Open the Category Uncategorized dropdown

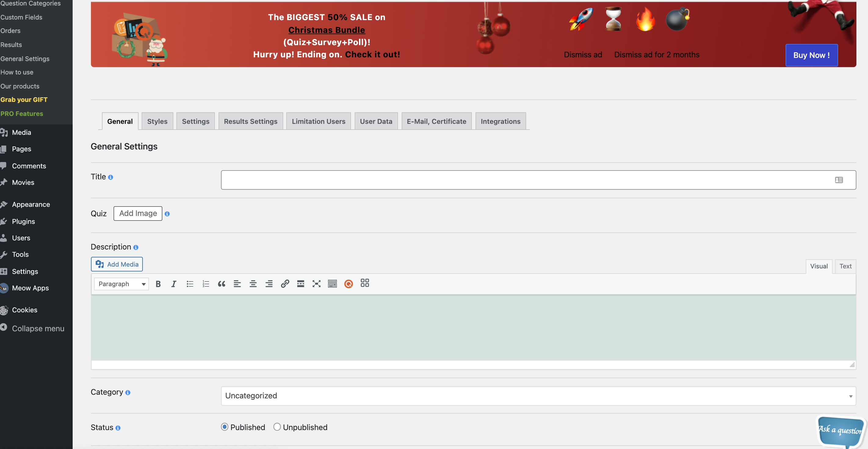[538, 396]
